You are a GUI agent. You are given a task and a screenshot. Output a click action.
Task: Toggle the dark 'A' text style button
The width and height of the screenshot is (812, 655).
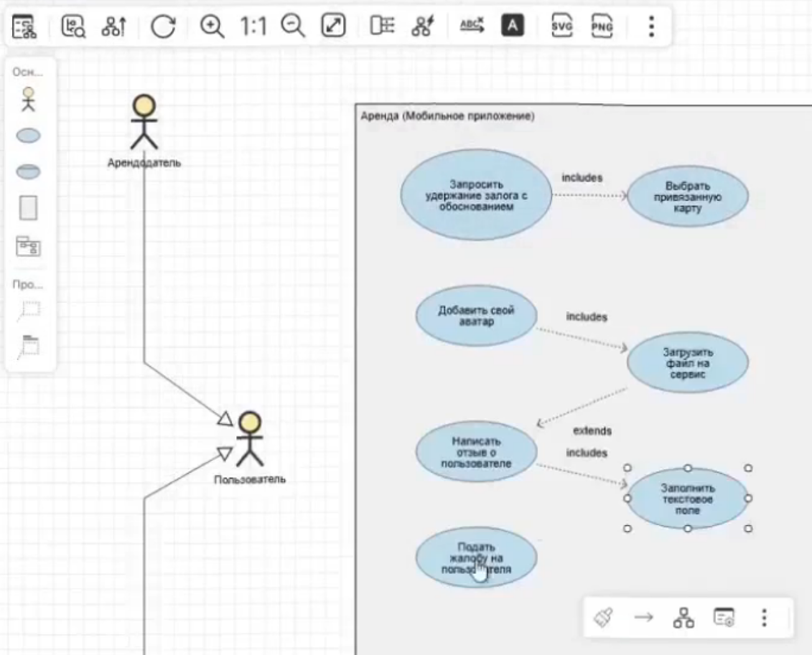[x=512, y=26]
